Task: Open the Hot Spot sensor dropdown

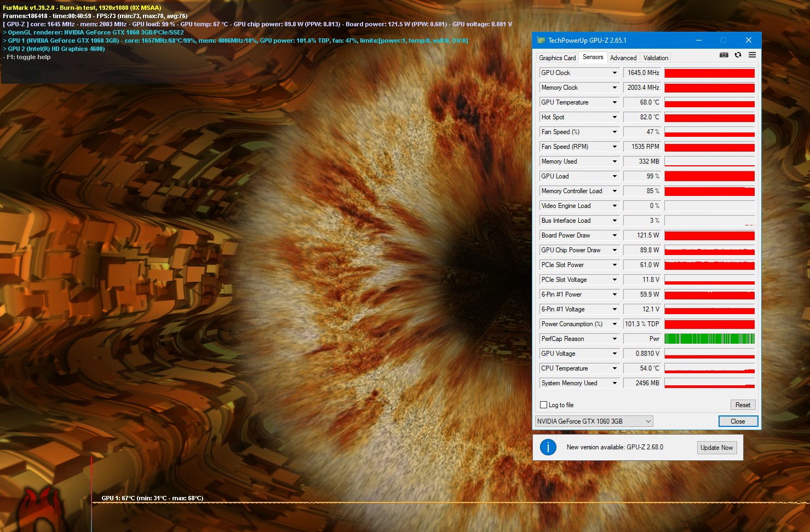Action: pyautogui.click(x=614, y=117)
